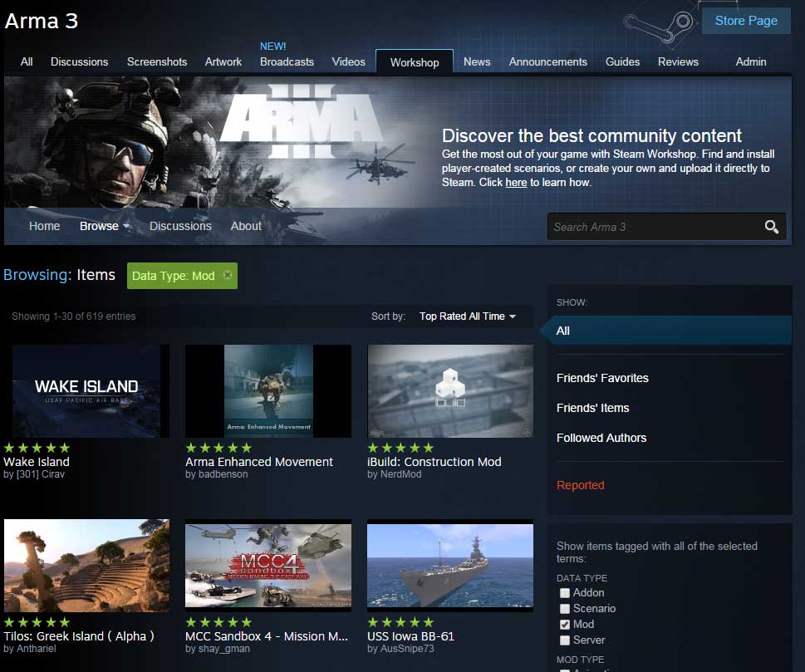805x672 pixels.
Task: Click the Arma 3 page title
Action: 42,21
